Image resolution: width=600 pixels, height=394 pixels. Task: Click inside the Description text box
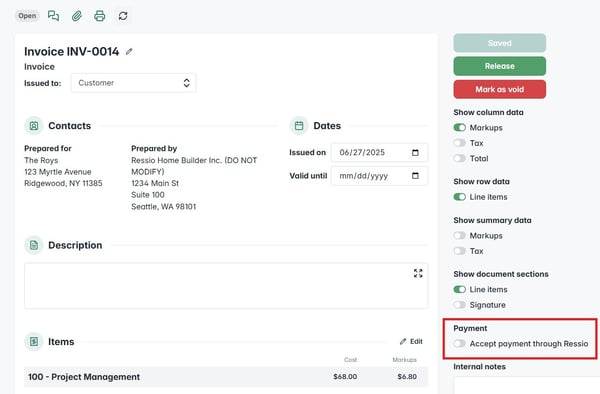click(226, 286)
